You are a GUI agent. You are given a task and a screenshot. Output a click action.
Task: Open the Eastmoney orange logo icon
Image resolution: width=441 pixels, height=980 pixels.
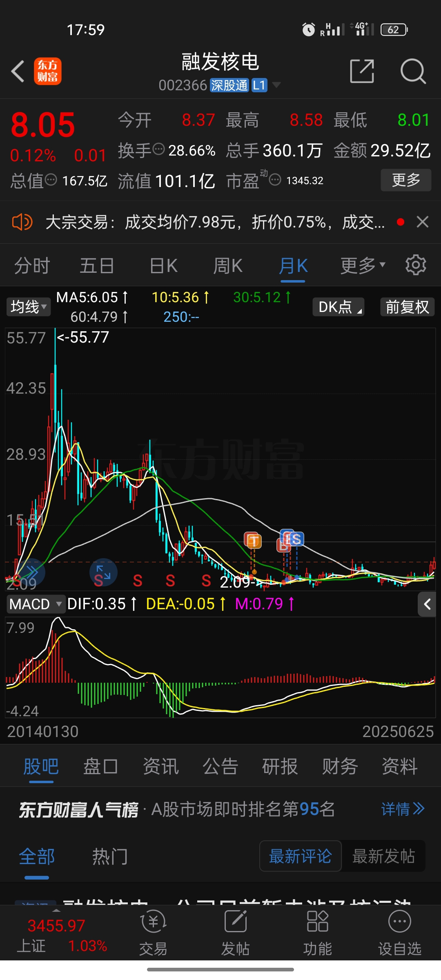48,71
